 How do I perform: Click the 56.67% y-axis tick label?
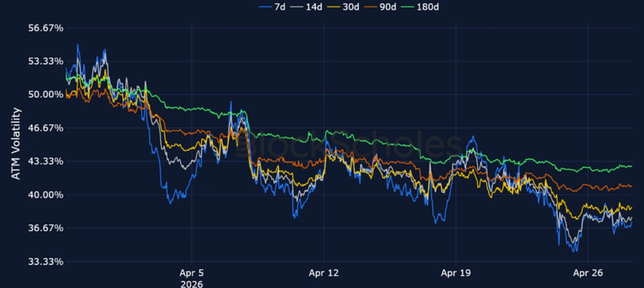click(x=44, y=28)
